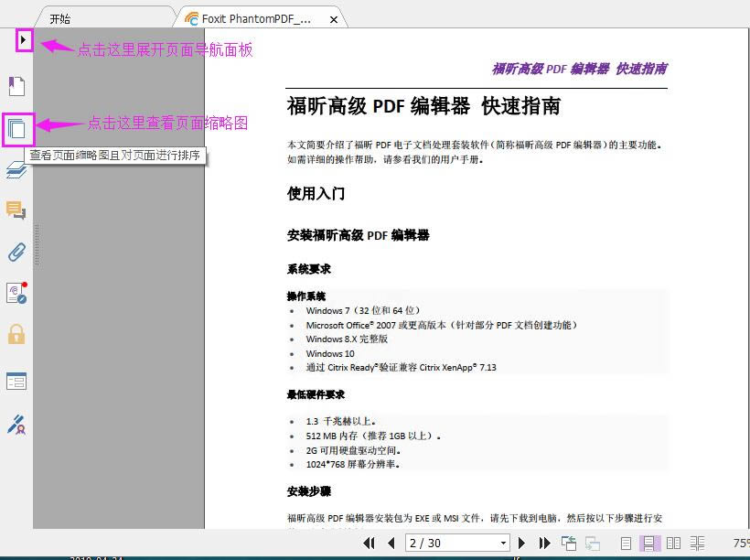
Task: Go to the first page
Action: click(369, 543)
